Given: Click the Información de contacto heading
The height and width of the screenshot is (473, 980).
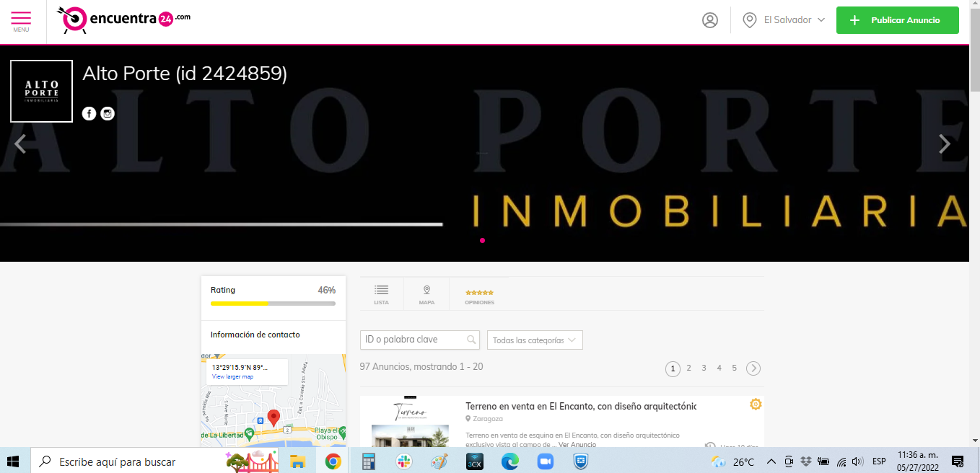Looking at the screenshot, I should point(255,335).
